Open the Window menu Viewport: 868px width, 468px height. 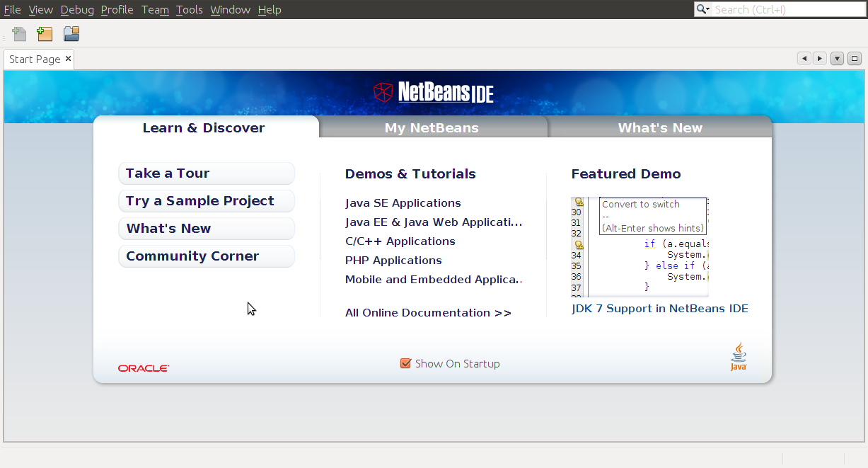(x=231, y=9)
